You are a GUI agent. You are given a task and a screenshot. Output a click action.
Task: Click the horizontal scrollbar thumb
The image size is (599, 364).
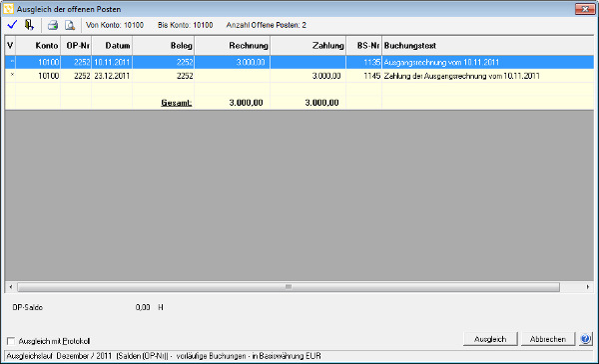coord(289,286)
